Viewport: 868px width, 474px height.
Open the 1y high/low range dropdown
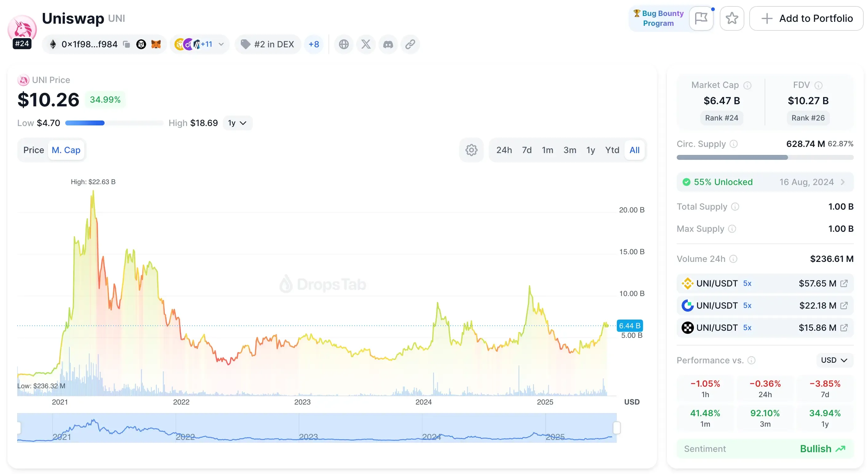click(237, 123)
